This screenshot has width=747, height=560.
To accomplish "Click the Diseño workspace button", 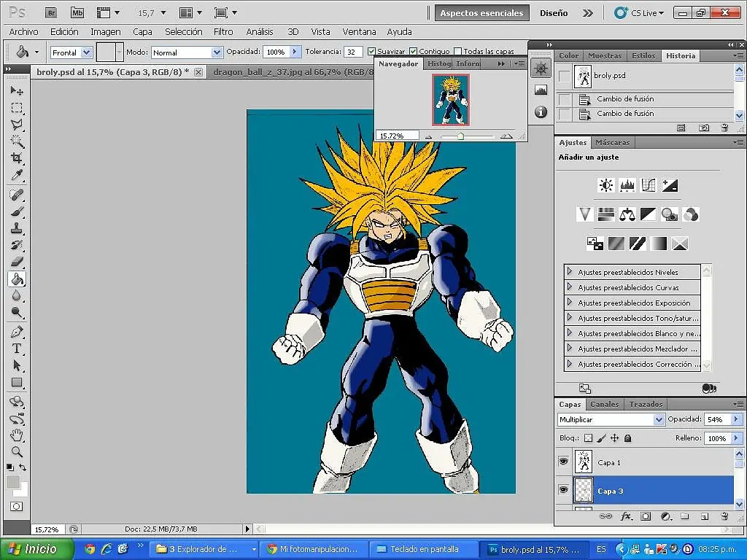I will pos(554,13).
